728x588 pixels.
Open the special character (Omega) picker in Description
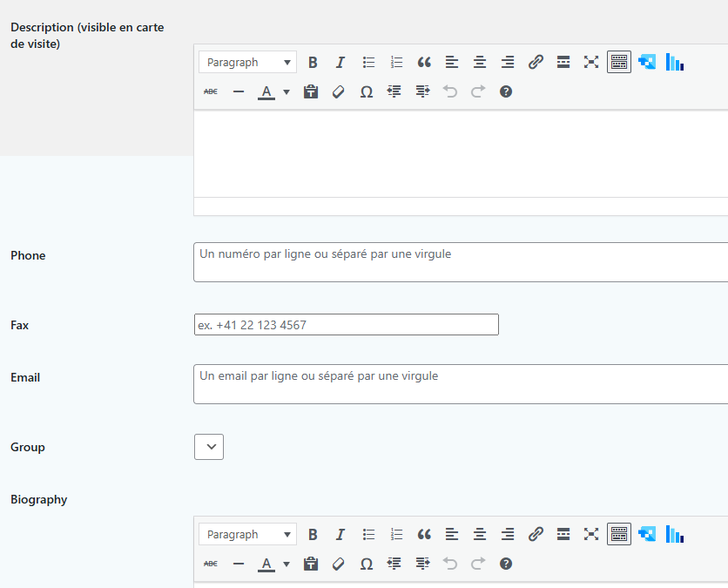(x=367, y=91)
